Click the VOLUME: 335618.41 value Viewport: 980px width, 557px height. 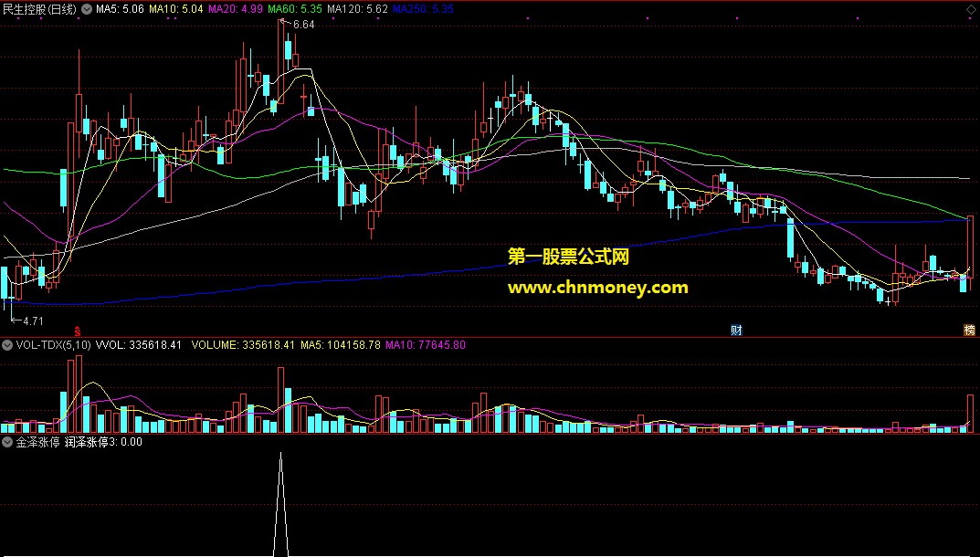243,345
